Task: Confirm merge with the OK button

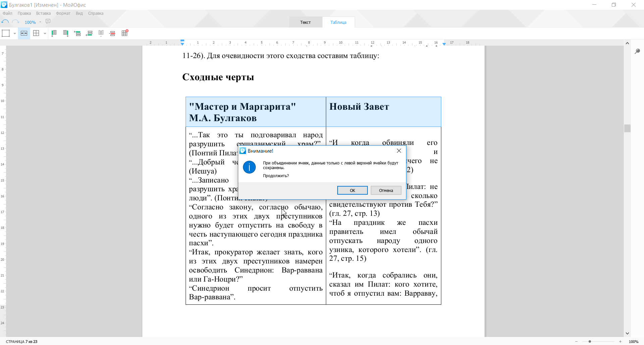Action: pyautogui.click(x=352, y=190)
